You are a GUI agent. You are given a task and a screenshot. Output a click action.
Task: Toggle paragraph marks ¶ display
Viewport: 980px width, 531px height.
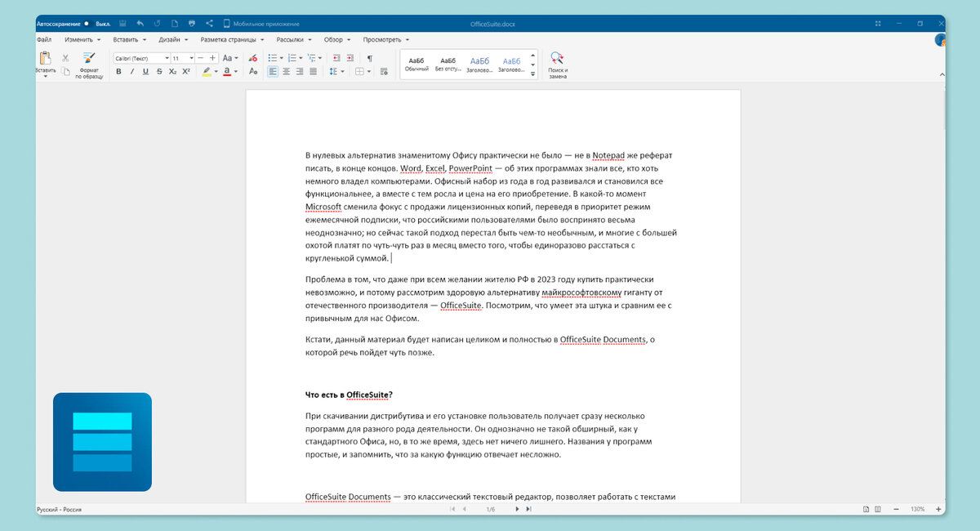tap(370, 58)
